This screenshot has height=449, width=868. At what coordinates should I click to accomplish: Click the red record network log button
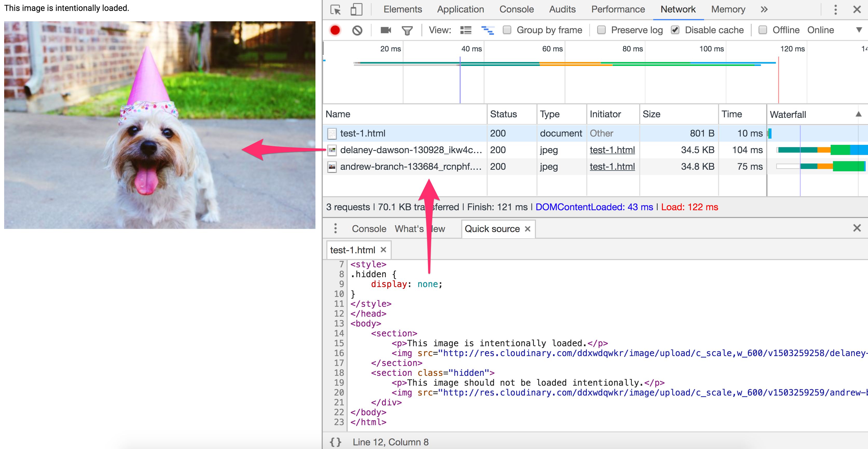pyautogui.click(x=335, y=30)
